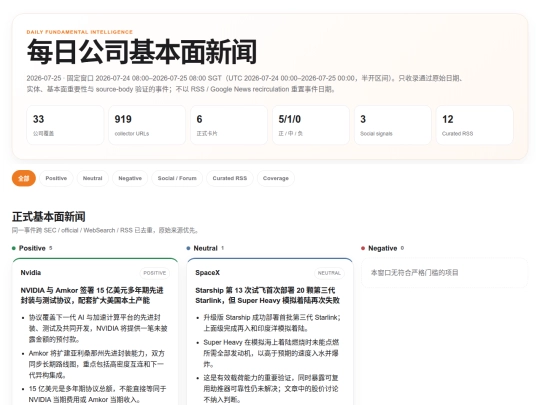Click bullet starting 15 亿美元是多年期协议总额
This screenshot has height=405, width=540.
coord(97,394)
